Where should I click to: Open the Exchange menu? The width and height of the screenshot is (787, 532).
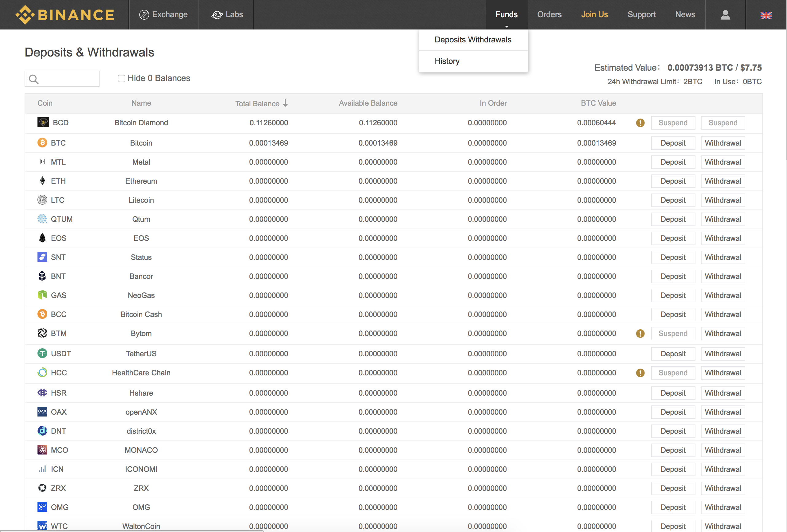[x=163, y=14]
